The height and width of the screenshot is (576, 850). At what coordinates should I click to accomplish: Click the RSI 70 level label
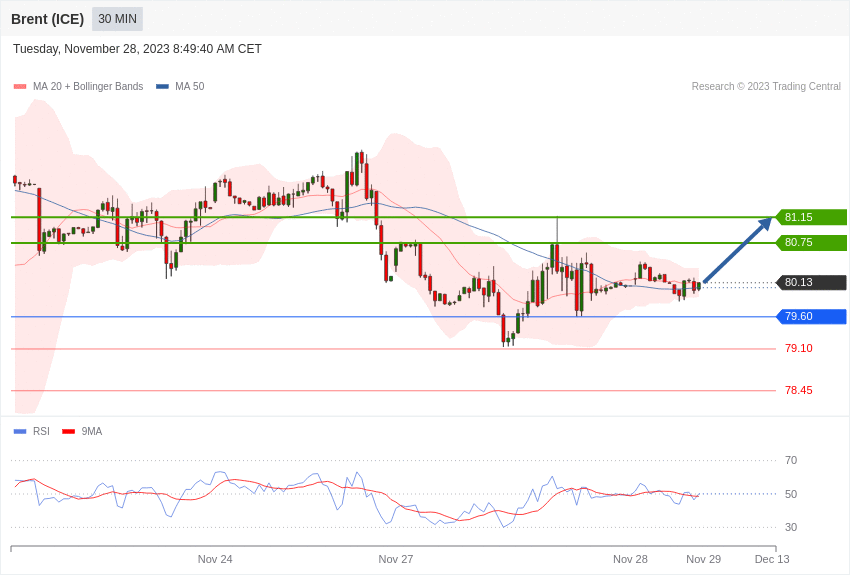pyautogui.click(x=791, y=461)
